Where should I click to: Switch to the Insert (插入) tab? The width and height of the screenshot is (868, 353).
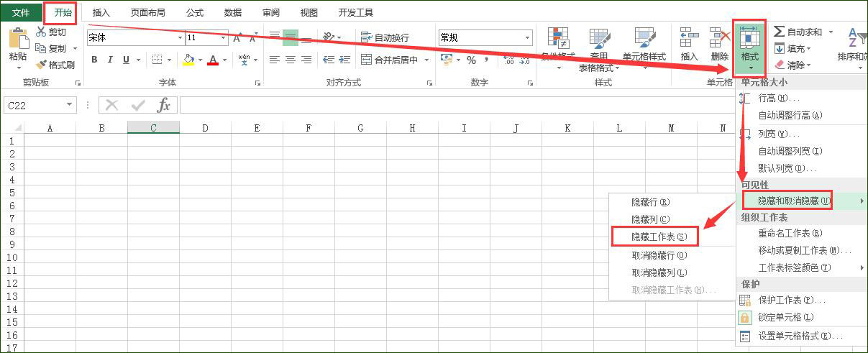click(x=101, y=12)
